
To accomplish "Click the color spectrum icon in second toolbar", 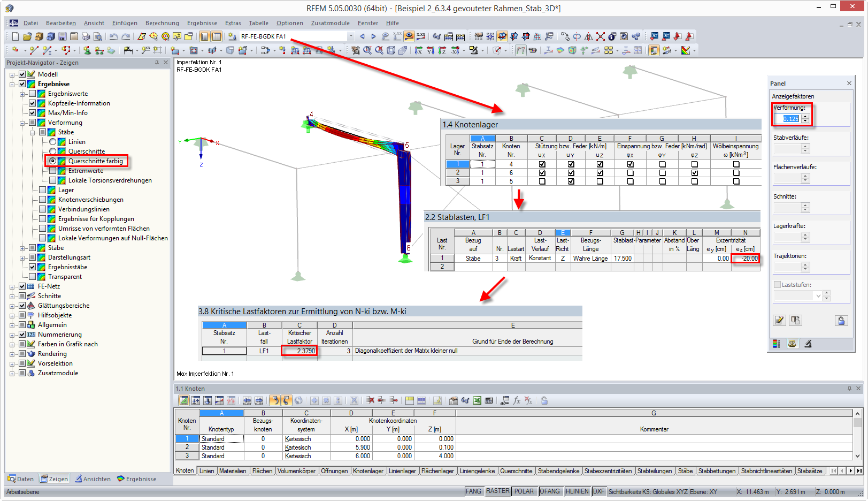I will 685,50.
